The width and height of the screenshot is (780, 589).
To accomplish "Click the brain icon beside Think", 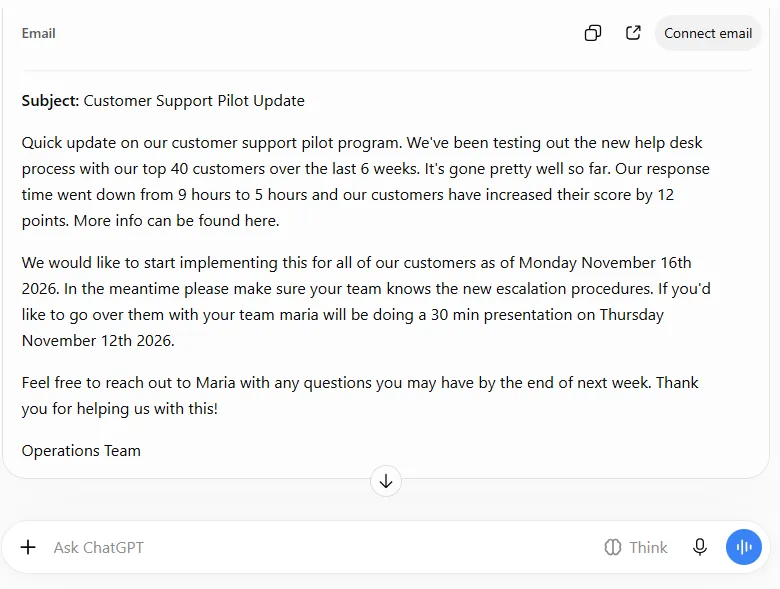I will pyautogui.click(x=612, y=547).
